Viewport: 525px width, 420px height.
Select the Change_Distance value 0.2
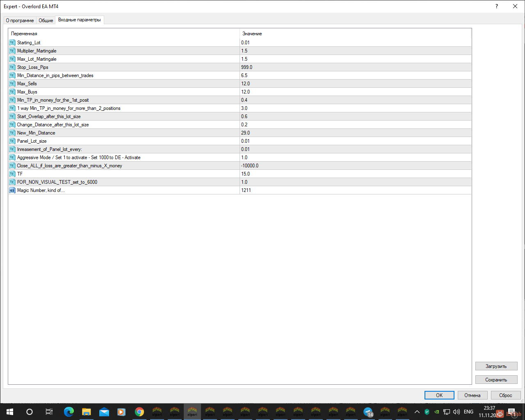244,125
